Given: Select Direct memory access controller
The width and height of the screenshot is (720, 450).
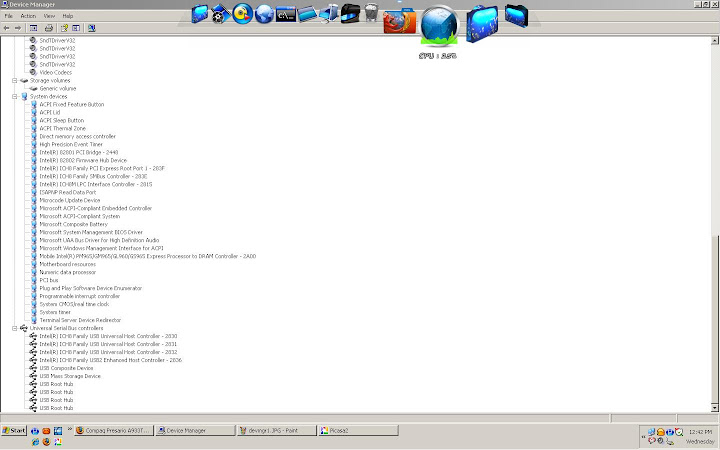Looking at the screenshot, I should (x=78, y=136).
